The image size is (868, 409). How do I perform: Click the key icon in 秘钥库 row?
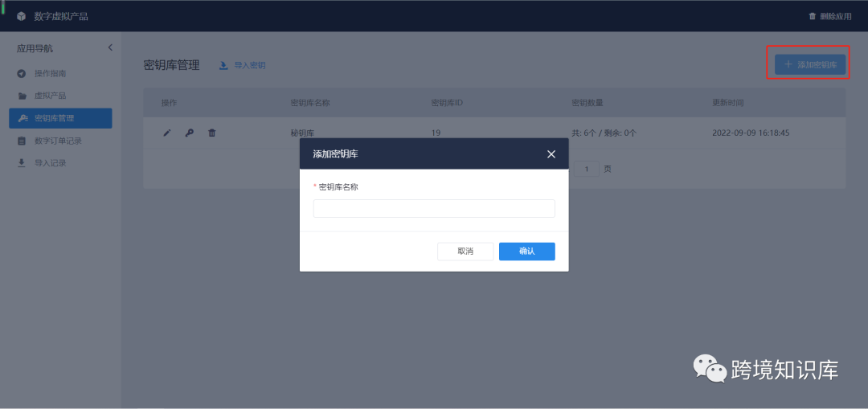190,133
